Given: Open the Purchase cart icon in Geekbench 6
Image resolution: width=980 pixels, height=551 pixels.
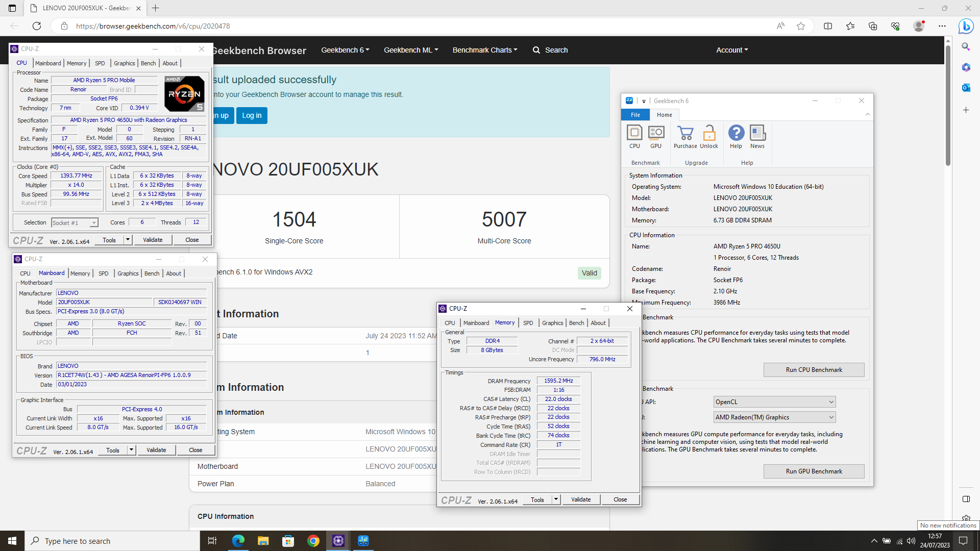Looking at the screenshot, I should pyautogui.click(x=685, y=137).
